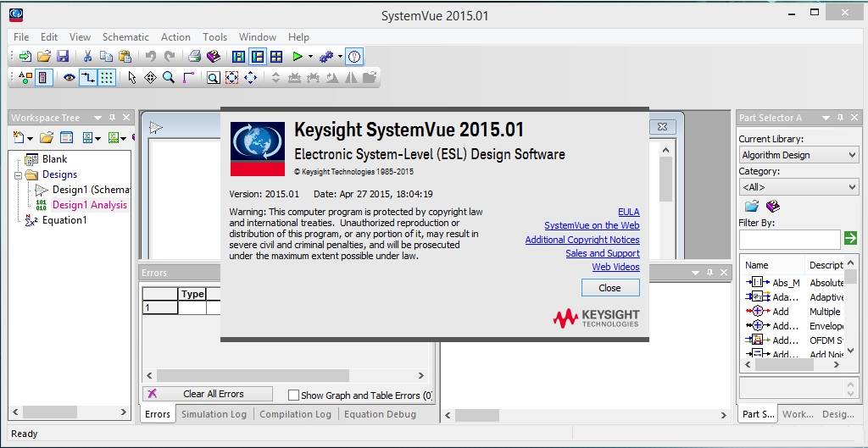
Task: Open the help book icon in main toolbar
Action: tap(213, 57)
